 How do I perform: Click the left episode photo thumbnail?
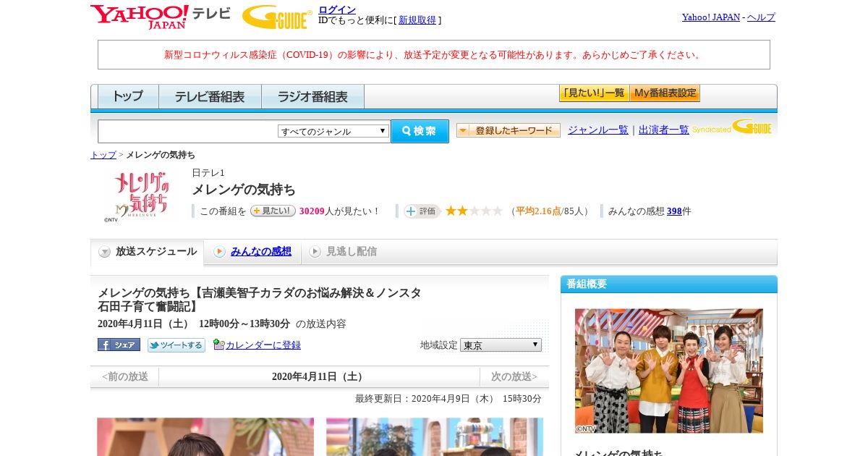click(205, 436)
